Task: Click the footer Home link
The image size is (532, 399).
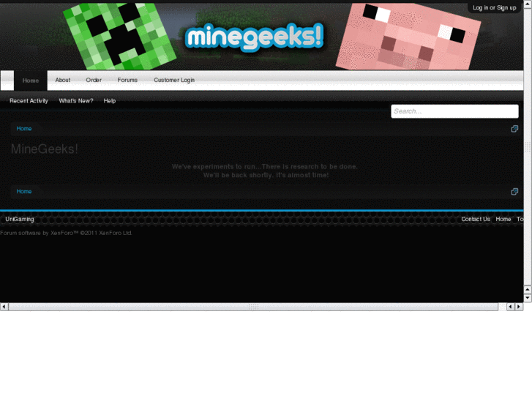Action: (503, 220)
